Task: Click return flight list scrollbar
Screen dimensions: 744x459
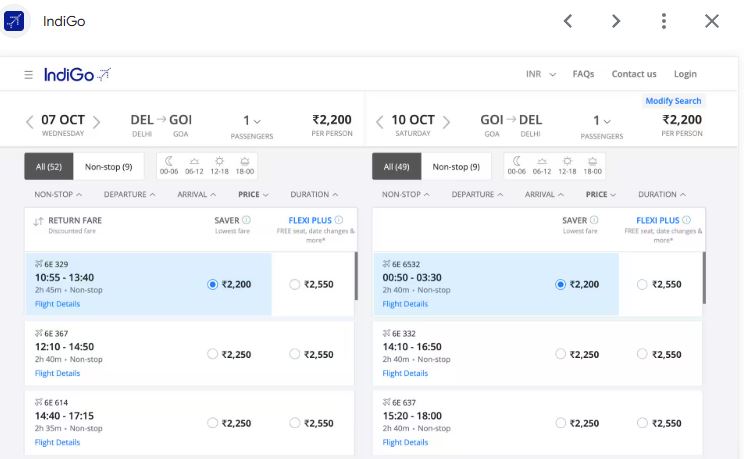Action: click(704, 278)
